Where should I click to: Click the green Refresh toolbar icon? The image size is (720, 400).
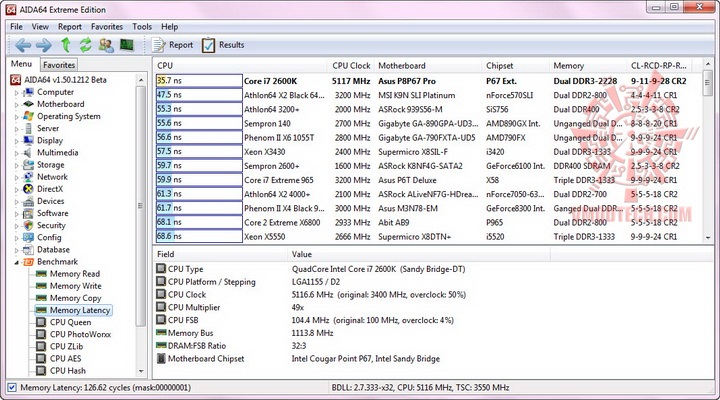(85, 45)
